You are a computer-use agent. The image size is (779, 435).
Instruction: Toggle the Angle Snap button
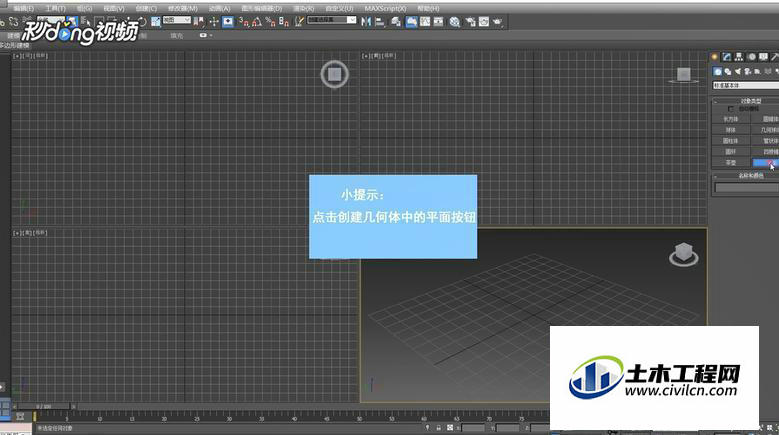(257, 21)
